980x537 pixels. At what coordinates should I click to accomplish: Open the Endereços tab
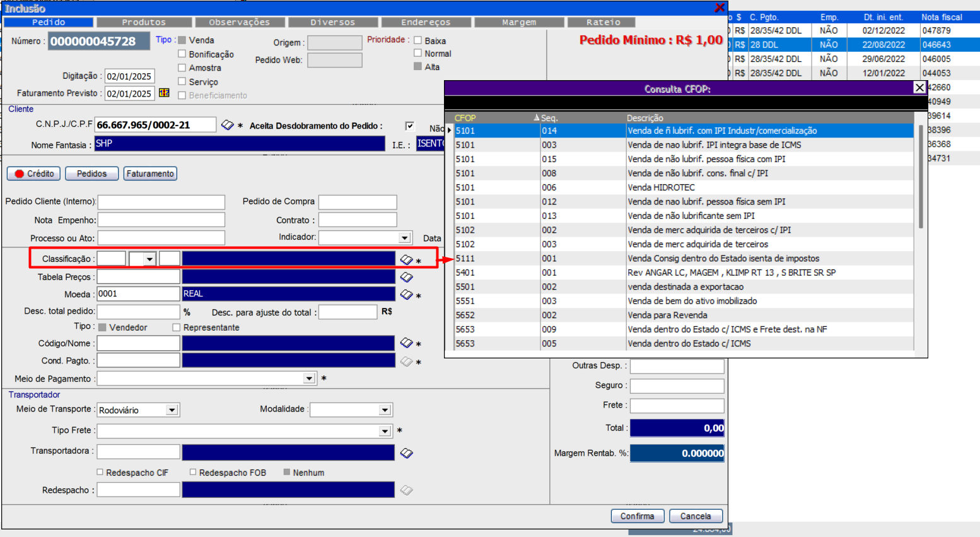426,22
